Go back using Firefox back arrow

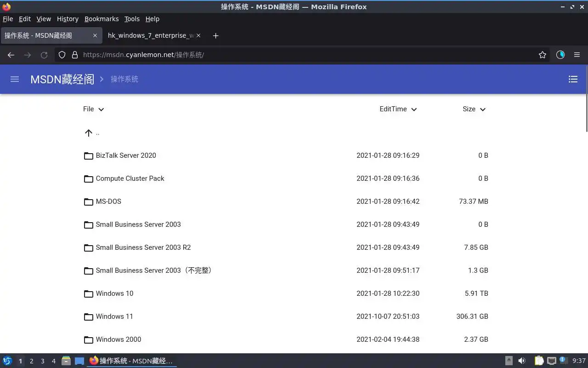tap(11, 55)
